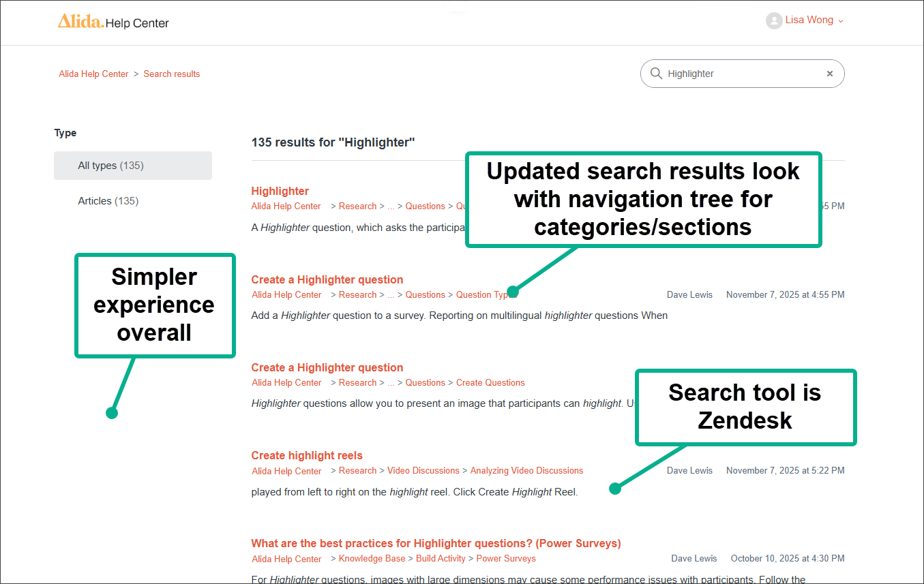Click Research in the Question Types result path
The width and height of the screenshot is (924, 584).
click(x=357, y=294)
